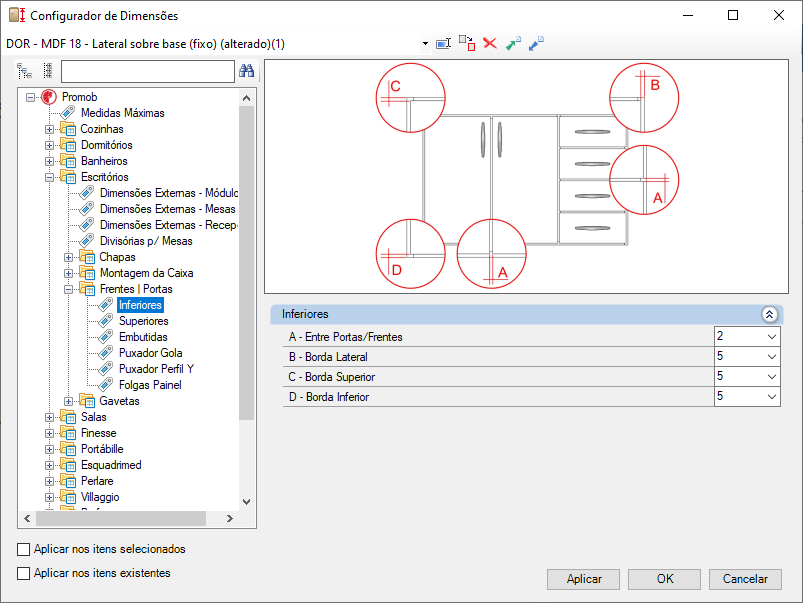Click the tag icon beside Embutidas

pyautogui.click(x=106, y=337)
